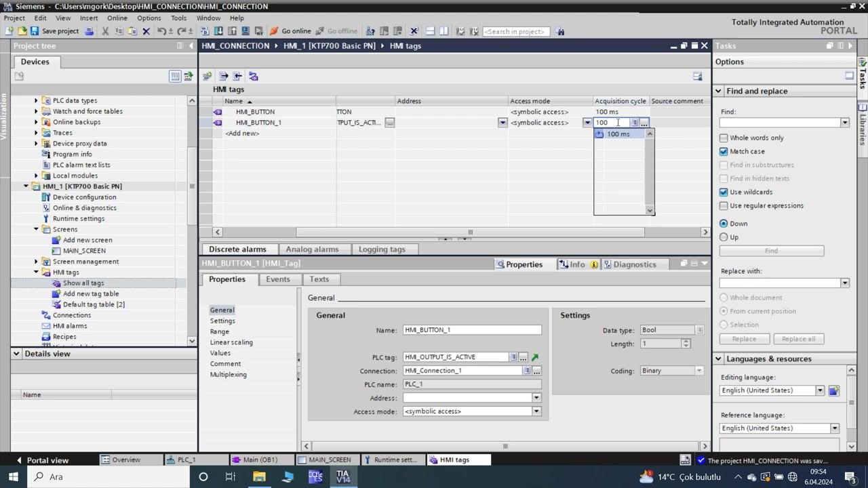Screen dimensions: 868x488
Task: Click the browse button beside Connection field
Action: point(536,371)
